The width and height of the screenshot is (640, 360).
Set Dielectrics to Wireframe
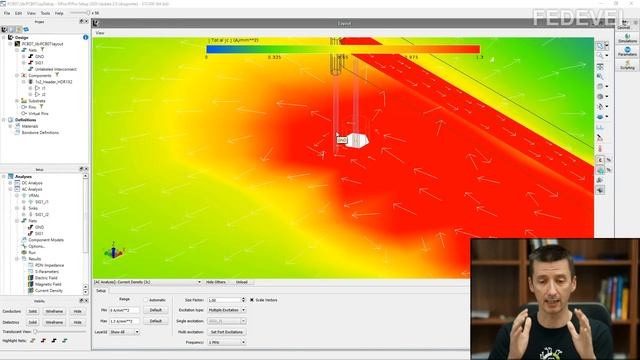click(x=54, y=322)
